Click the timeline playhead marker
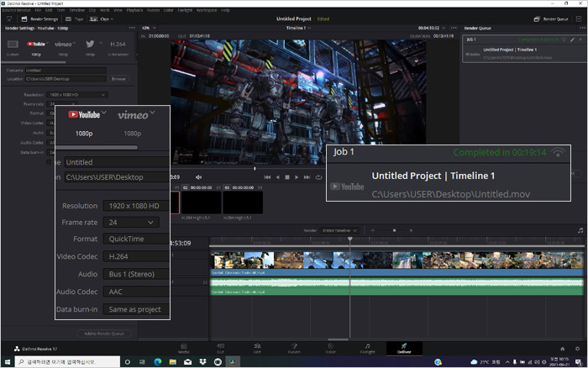588x368 pixels. coord(350,239)
